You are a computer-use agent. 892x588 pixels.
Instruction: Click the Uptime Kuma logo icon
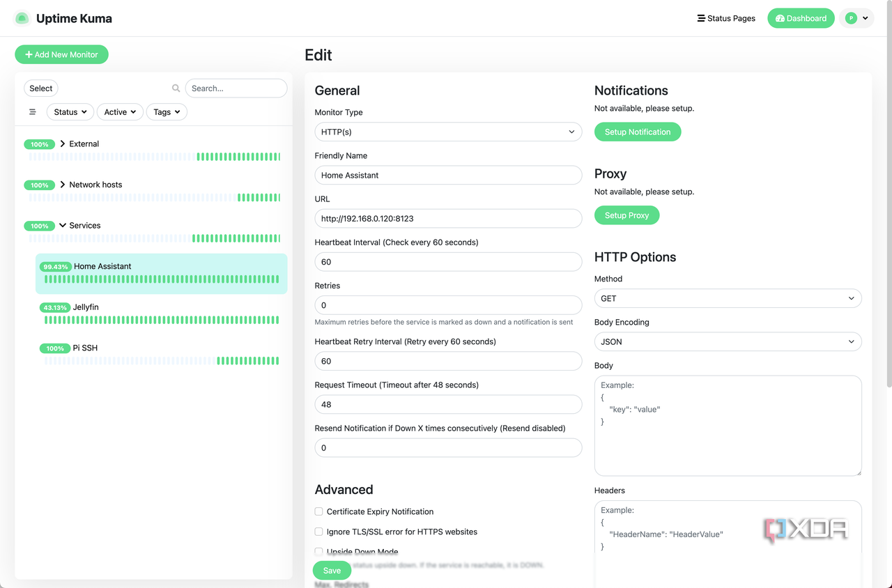[x=22, y=18]
